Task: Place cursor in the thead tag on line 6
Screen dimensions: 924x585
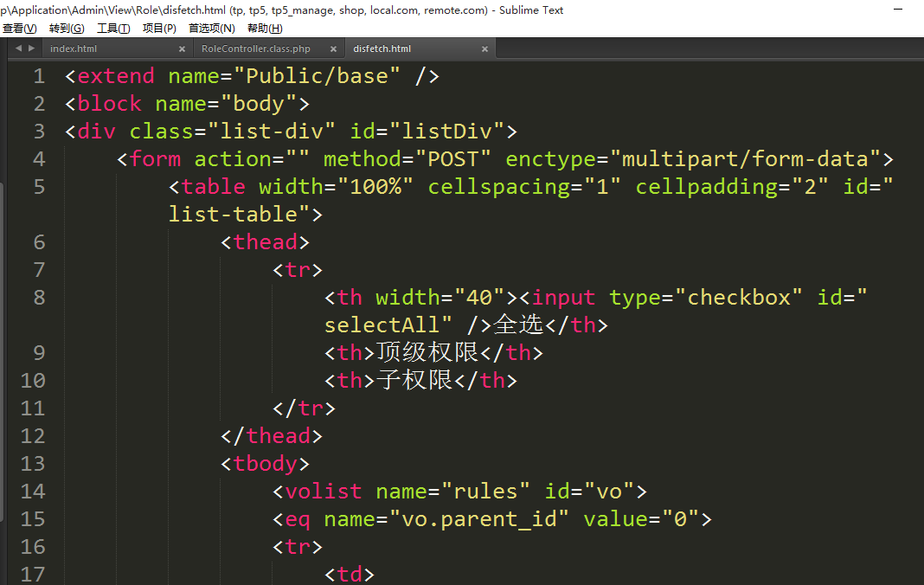Action: (x=265, y=242)
